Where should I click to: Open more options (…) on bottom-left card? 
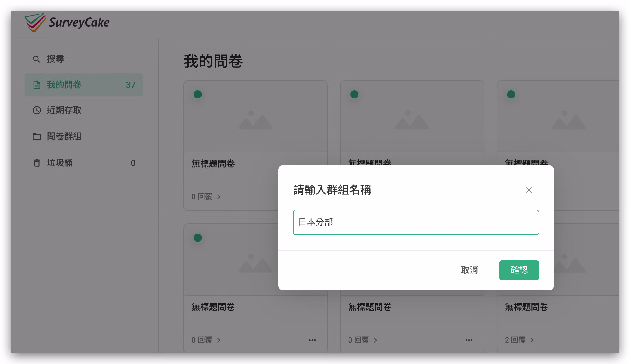(x=312, y=340)
